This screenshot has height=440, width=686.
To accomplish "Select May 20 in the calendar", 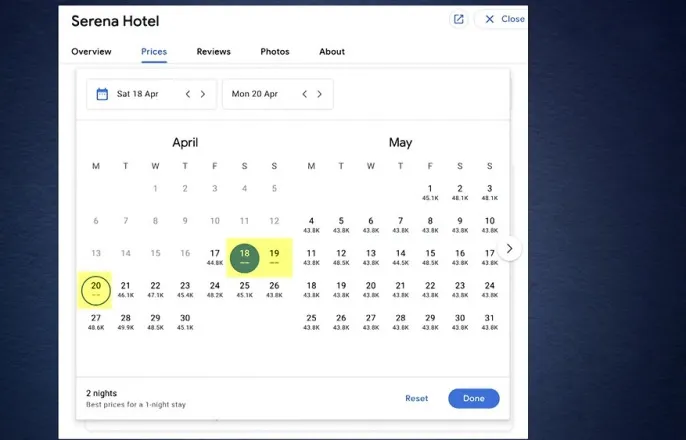I will [x=371, y=290].
